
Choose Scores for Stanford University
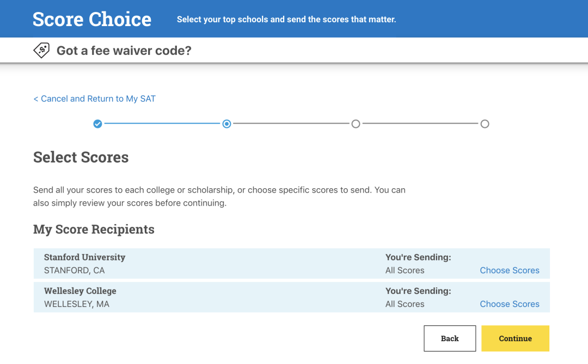[509, 270]
